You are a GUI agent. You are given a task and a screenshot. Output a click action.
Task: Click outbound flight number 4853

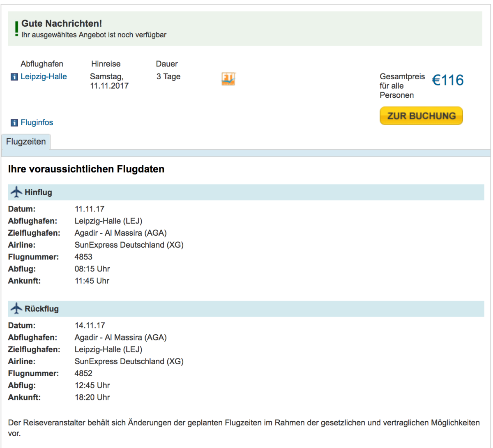point(83,257)
